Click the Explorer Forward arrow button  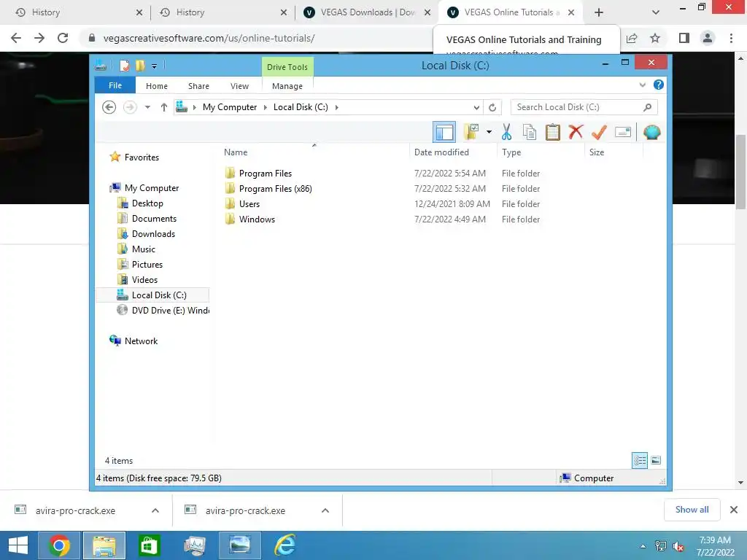click(x=130, y=107)
